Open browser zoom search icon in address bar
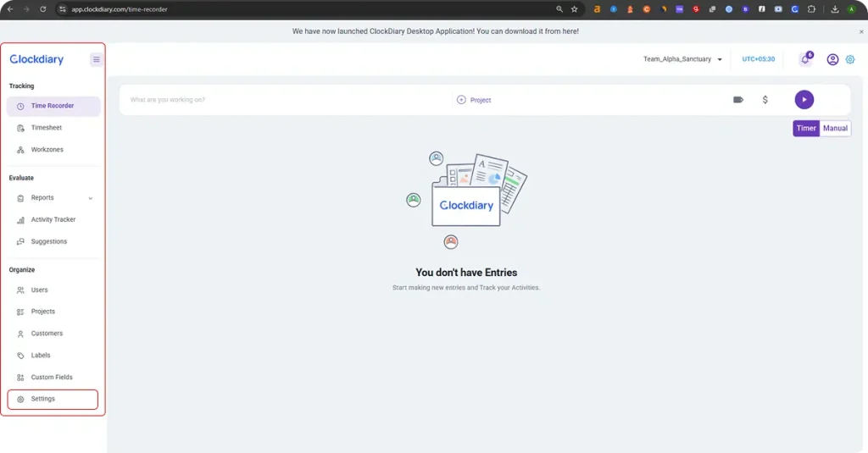This screenshot has height=453, width=868. (x=559, y=8)
